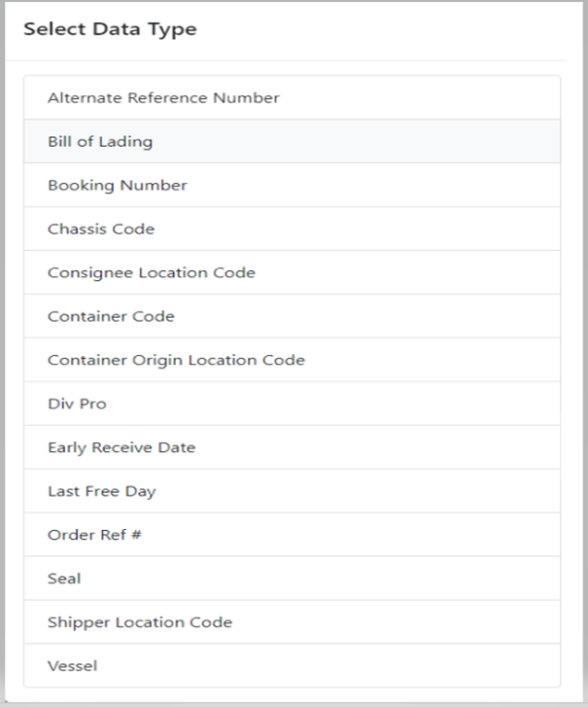Screen dimensions: 588x707
Task: Choose Consignee Location Code
Action: (x=292, y=272)
